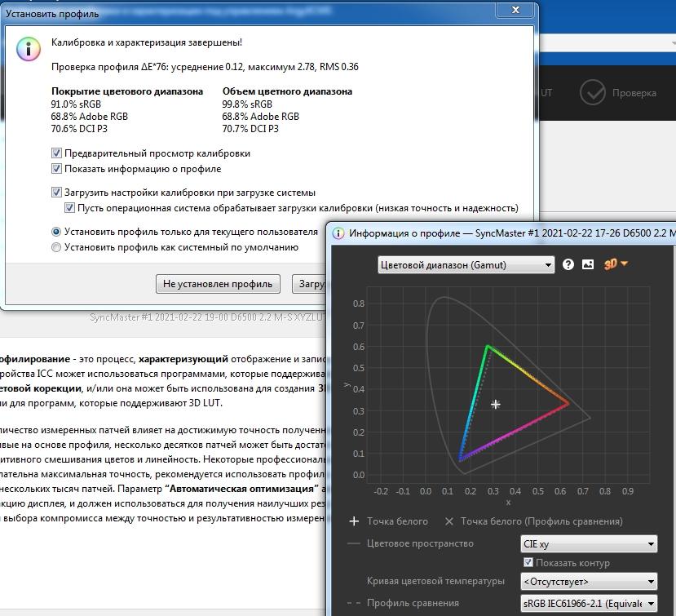The width and height of the screenshot is (676, 616).
Task: Switch to the Проверка tab
Action: pyautogui.click(x=618, y=93)
